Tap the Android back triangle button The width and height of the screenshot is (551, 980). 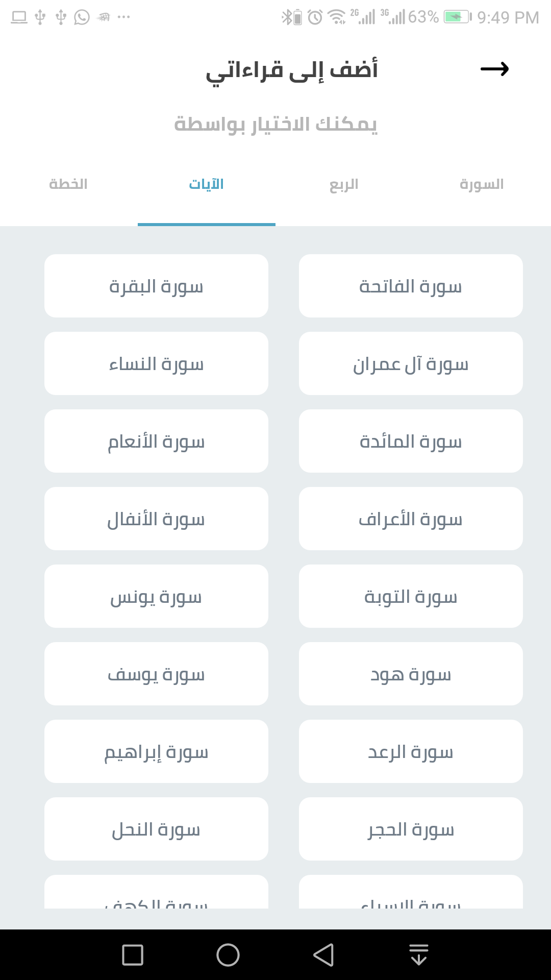pyautogui.click(x=323, y=954)
